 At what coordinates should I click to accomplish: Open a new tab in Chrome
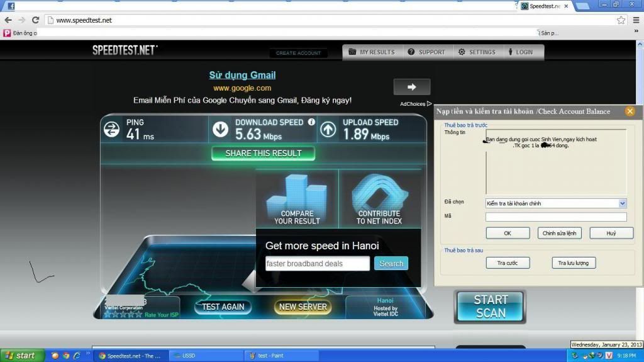point(582,6)
